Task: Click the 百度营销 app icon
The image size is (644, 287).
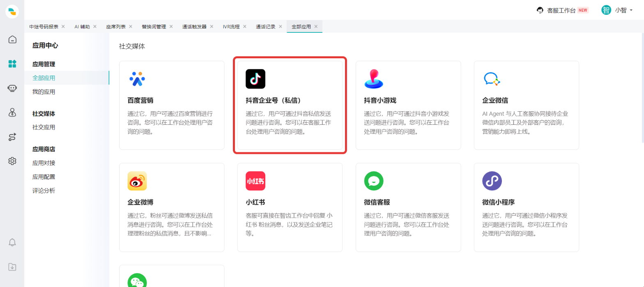Action: [x=137, y=79]
